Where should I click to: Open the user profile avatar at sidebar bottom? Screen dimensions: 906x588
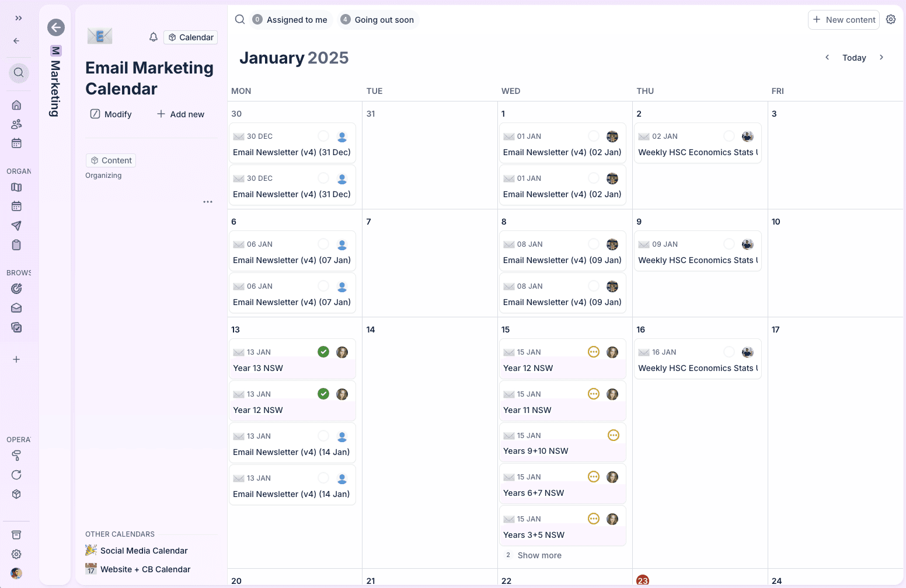tap(16, 573)
